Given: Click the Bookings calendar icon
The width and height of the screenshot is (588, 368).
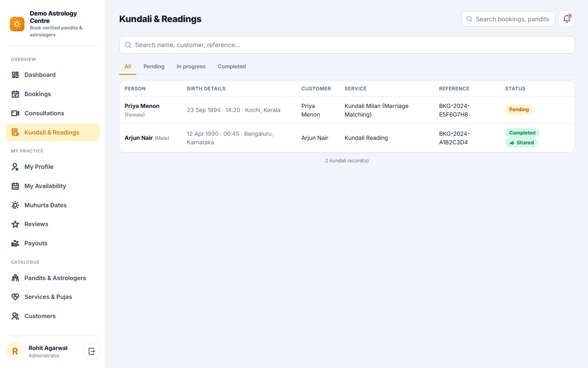Looking at the screenshot, I should pos(16,94).
